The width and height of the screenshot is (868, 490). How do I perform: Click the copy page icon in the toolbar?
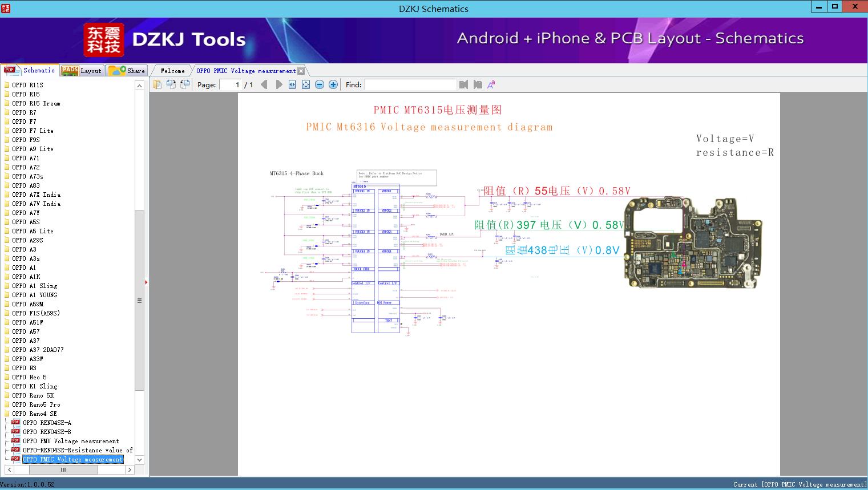pos(158,84)
